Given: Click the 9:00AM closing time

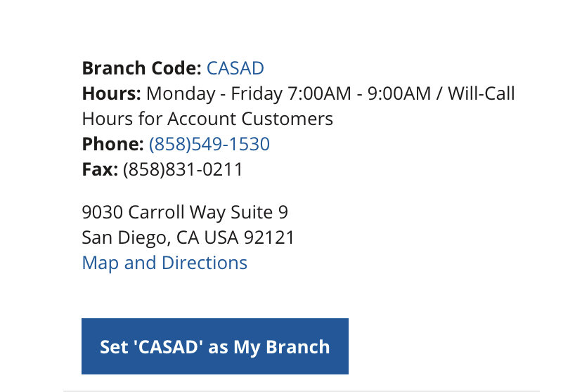Looking at the screenshot, I should coord(399,93).
